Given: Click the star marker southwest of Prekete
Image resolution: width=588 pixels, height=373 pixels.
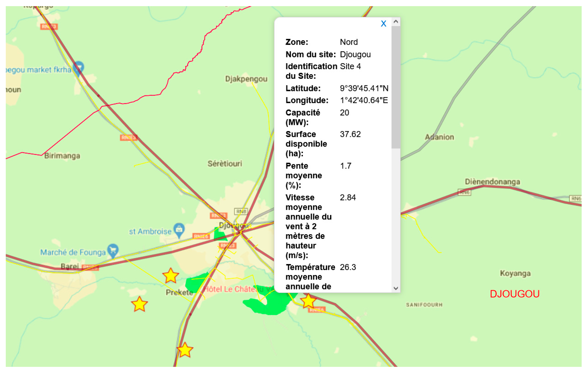Looking at the screenshot, I should 139,304.
